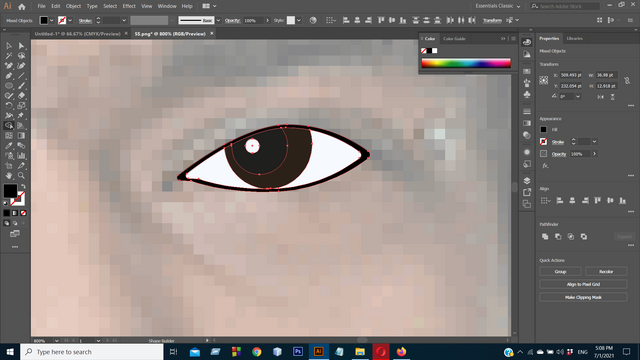Select the Selection tool arrow
Screen dimensions: 640x360
click(9, 46)
